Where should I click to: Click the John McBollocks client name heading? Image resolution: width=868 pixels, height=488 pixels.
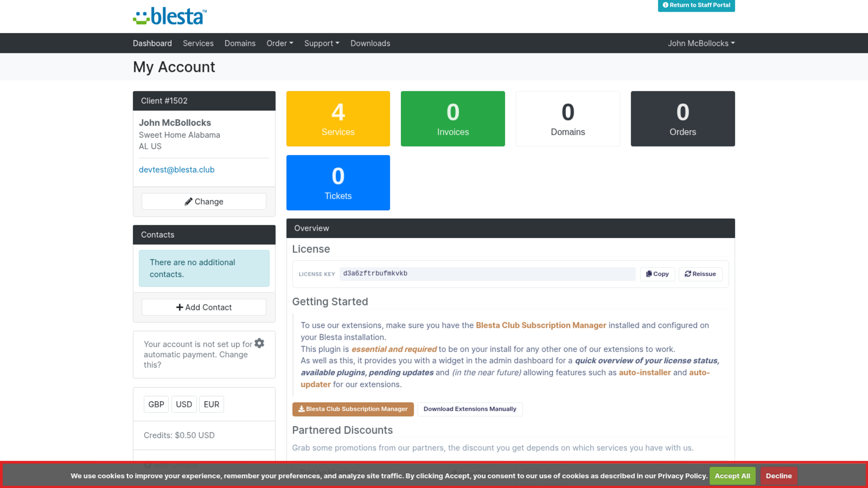[175, 123]
